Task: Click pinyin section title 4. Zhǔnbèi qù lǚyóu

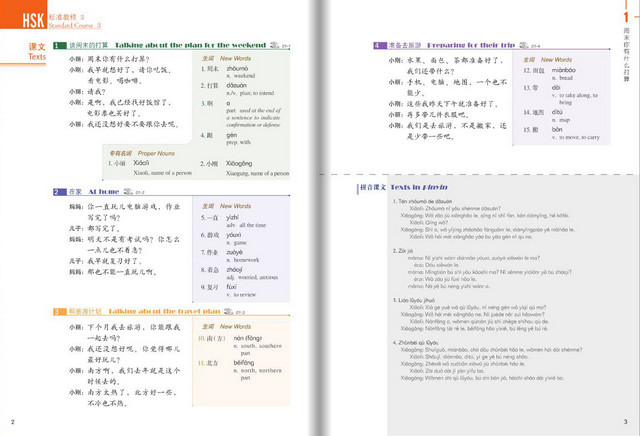Action: (x=416, y=343)
